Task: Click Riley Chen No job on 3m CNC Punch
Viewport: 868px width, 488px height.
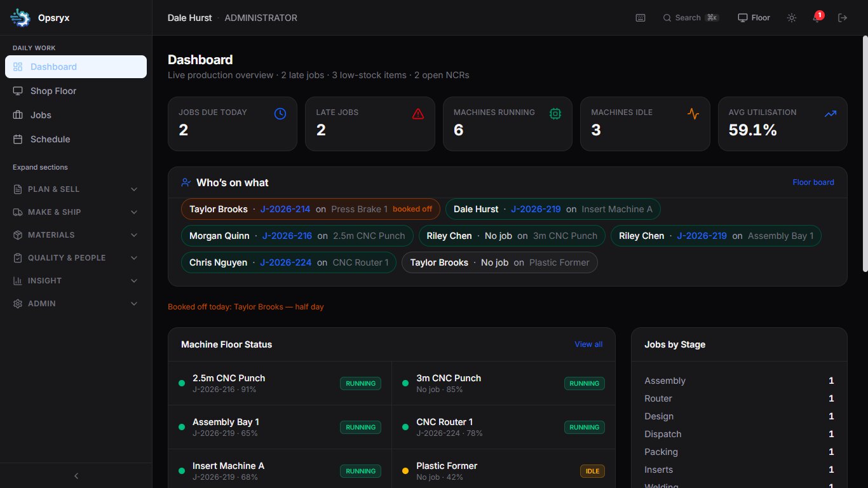Action: (x=512, y=236)
